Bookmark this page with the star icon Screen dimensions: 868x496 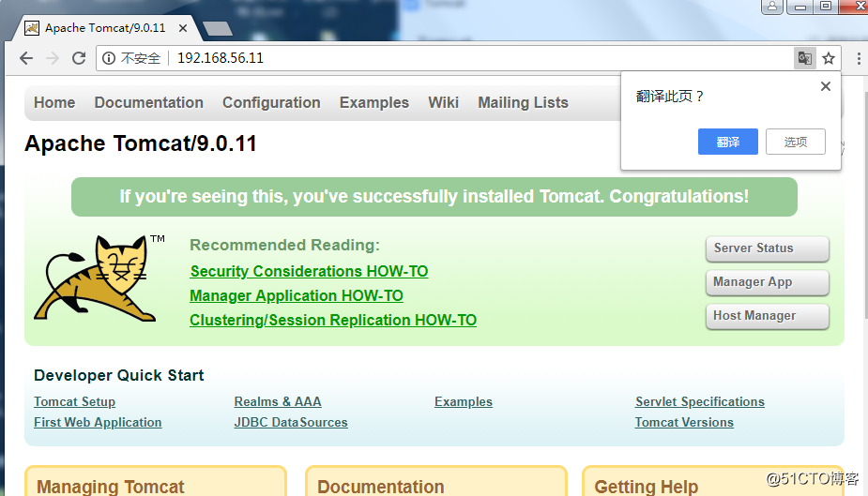(829, 58)
